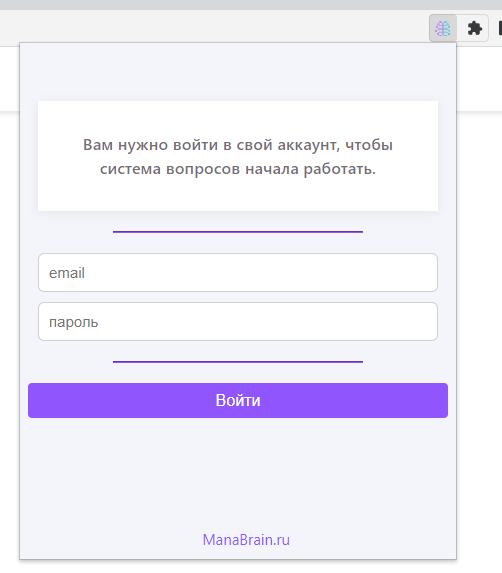The width and height of the screenshot is (502, 573).
Task: Select the text "Вам нужно войти в свой аккаунт"
Action: coord(211,145)
